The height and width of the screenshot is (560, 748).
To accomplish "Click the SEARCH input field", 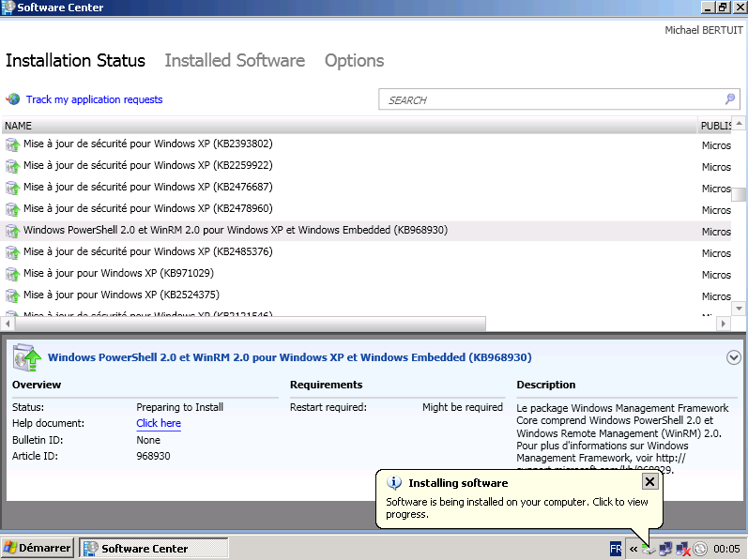I will coord(558,99).
